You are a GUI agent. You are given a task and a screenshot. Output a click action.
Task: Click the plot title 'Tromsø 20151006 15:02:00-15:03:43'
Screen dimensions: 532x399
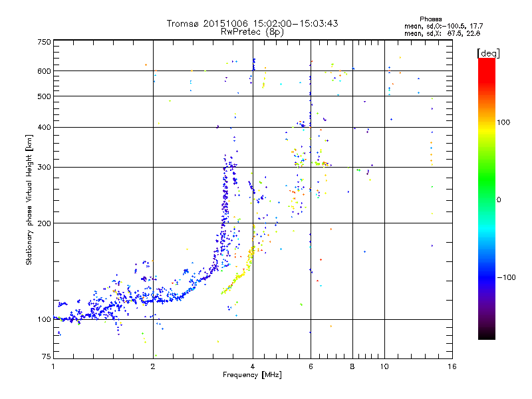(253, 23)
